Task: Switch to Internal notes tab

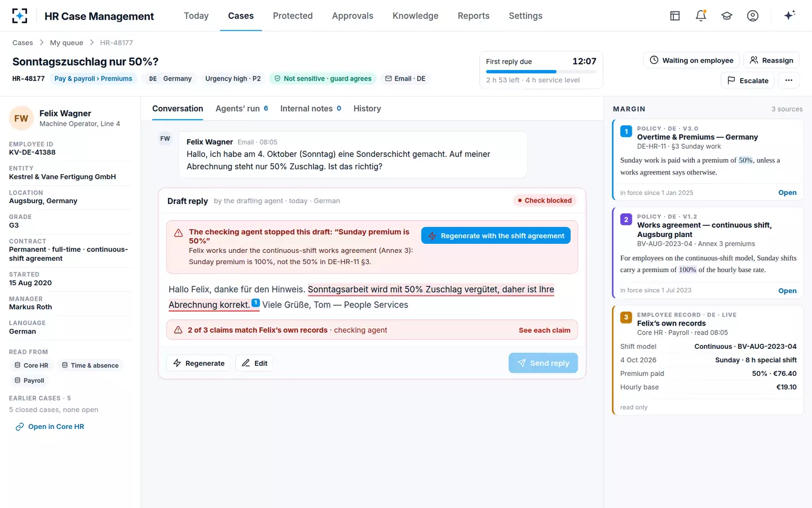Action: 311,108
